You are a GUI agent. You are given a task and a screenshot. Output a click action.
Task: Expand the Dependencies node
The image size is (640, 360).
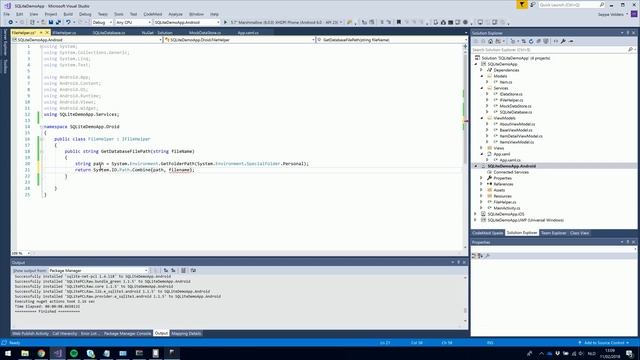[x=482, y=70]
